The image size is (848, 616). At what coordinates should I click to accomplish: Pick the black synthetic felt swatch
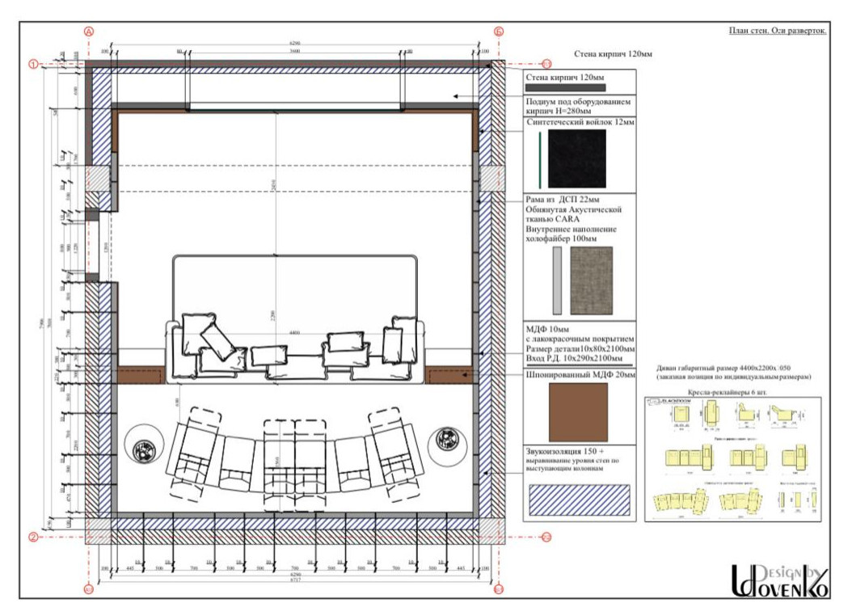(576, 158)
